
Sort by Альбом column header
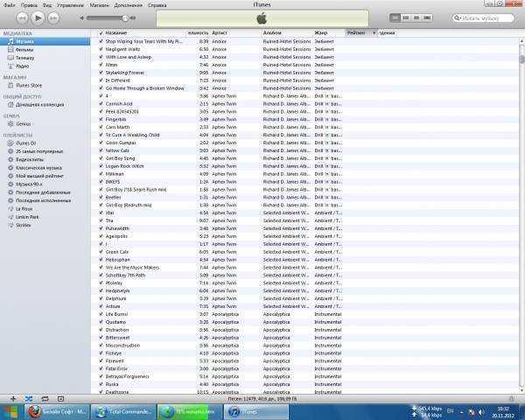272,33
